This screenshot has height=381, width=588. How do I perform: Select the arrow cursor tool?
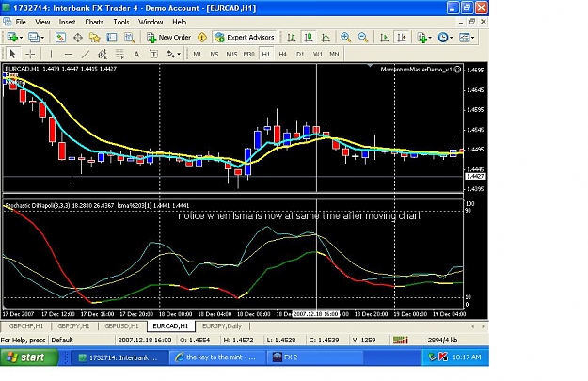[12, 54]
